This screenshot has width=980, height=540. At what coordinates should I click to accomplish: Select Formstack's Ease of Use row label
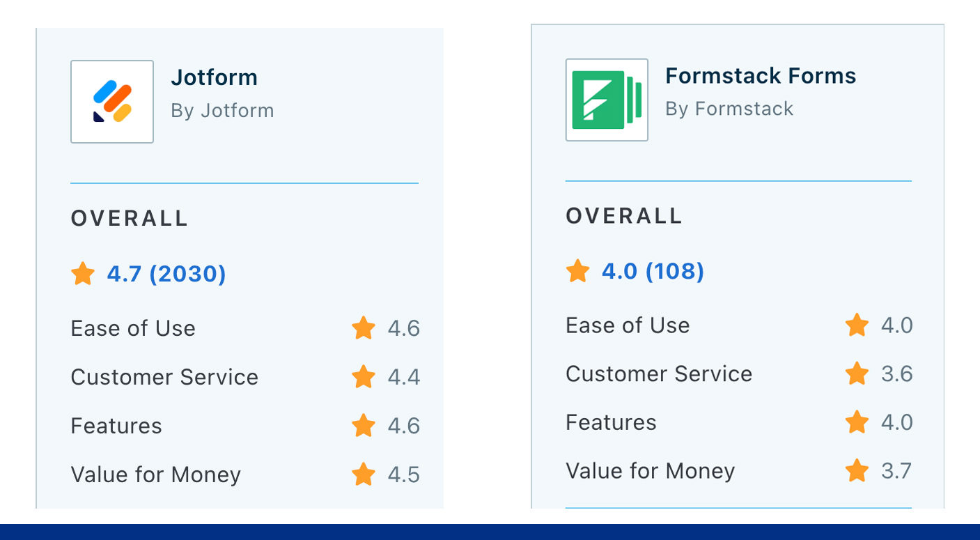pyautogui.click(x=628, y=325)
